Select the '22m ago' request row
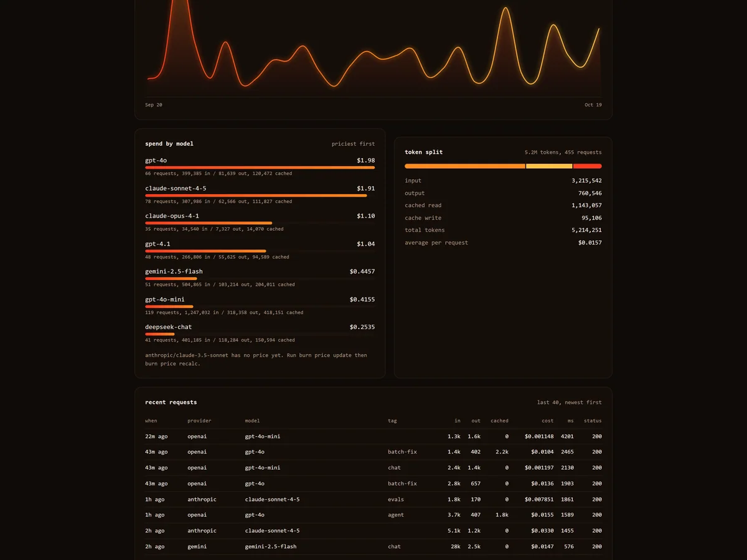This screenshot has height=560, width=747. [x=374, y=436]
